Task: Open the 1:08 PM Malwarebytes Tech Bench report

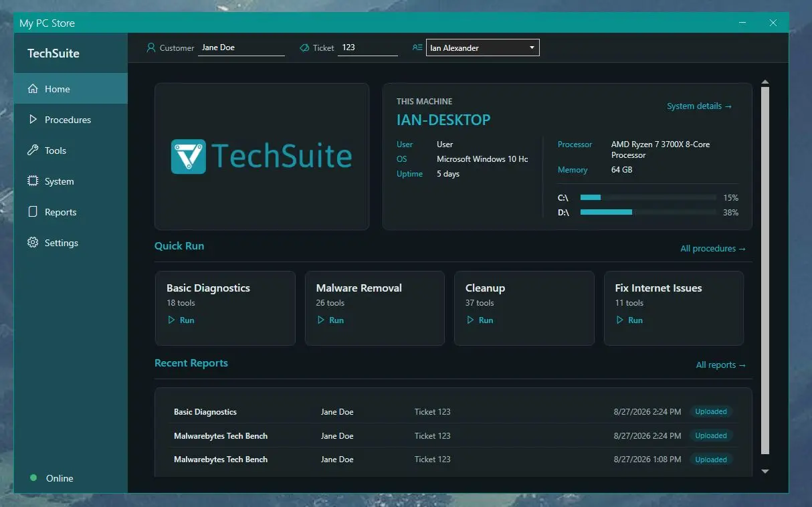Action: 453,460
